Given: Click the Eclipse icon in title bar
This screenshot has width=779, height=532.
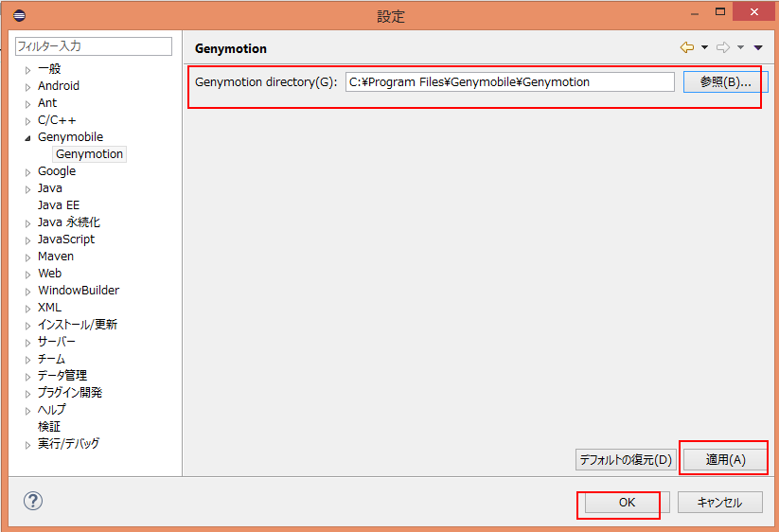Looking at the screenshot, I should (x=19, y=16).
